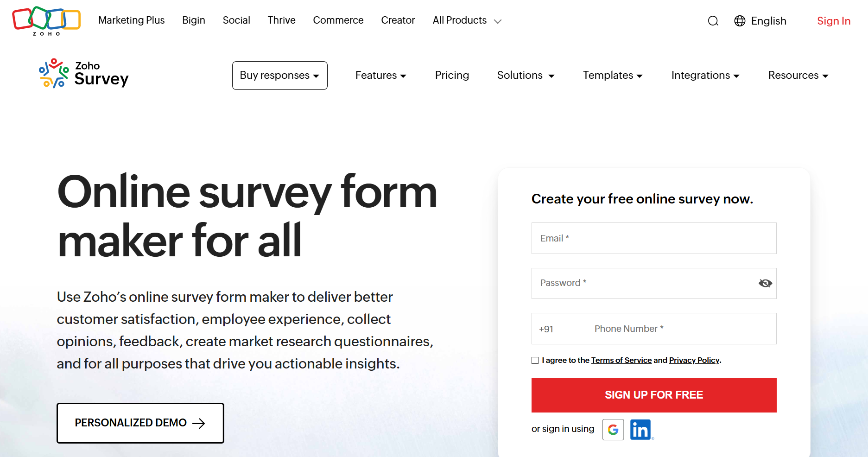Select Marketing Plus in the top navigation
The height and width of the screenshot is (457, 868).
132,20
